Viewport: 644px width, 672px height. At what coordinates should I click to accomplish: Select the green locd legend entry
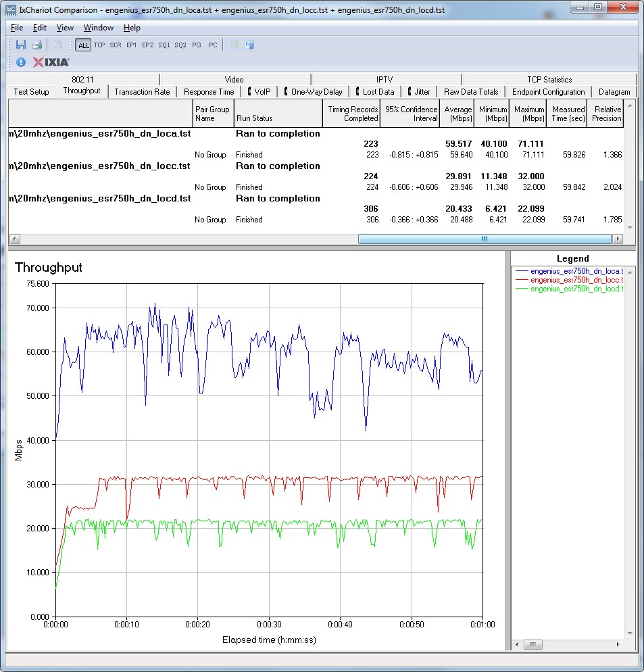(x=569, y=289)
